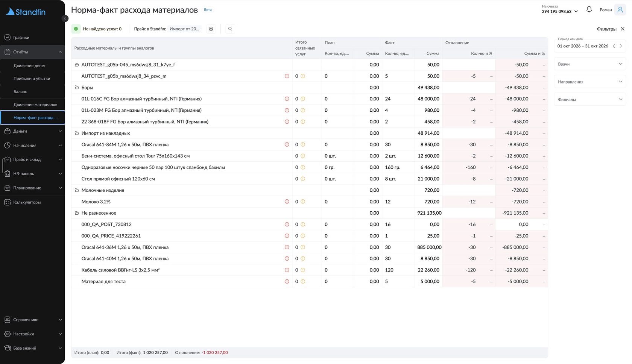Open the user profile avatar

click(x=620, y=9)
